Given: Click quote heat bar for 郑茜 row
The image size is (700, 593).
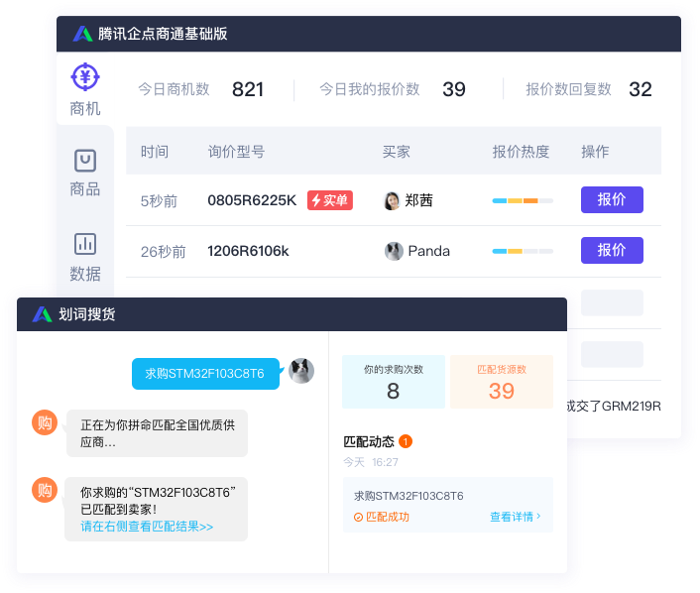Looking at the screenshot, I should click(x=523, y=201).
